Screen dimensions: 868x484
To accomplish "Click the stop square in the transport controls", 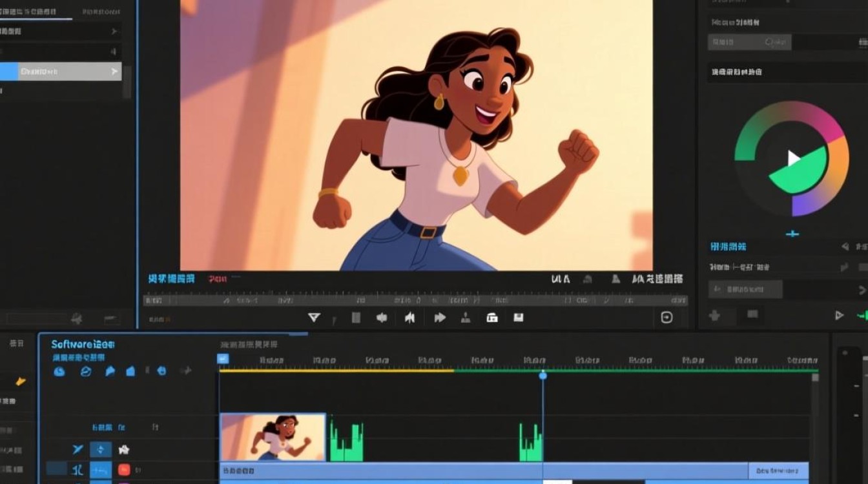I will click(x=356, y=317).
